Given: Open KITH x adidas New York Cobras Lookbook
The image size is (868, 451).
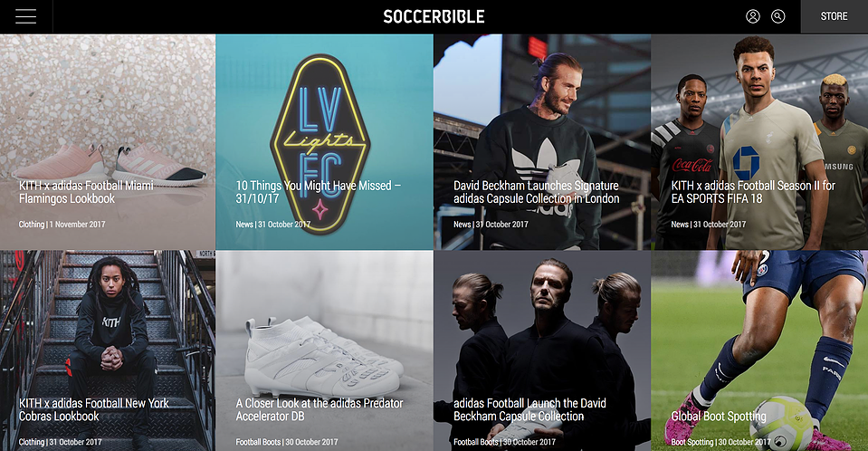Looking at the screenshot, I should pyautogui.click(x=94, y=410).
